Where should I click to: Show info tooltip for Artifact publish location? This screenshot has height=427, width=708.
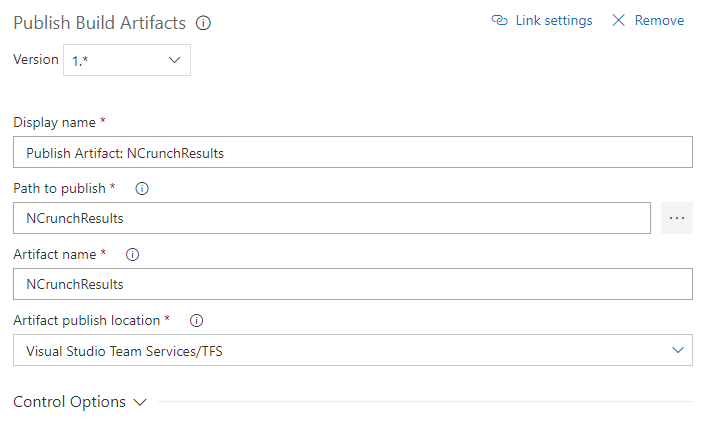point(196,321)
